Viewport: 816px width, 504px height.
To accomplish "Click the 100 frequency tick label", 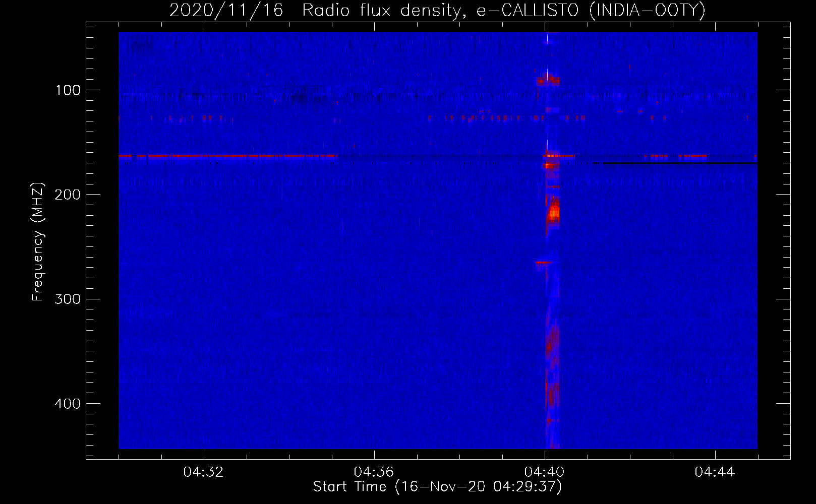I will (68, 90).
